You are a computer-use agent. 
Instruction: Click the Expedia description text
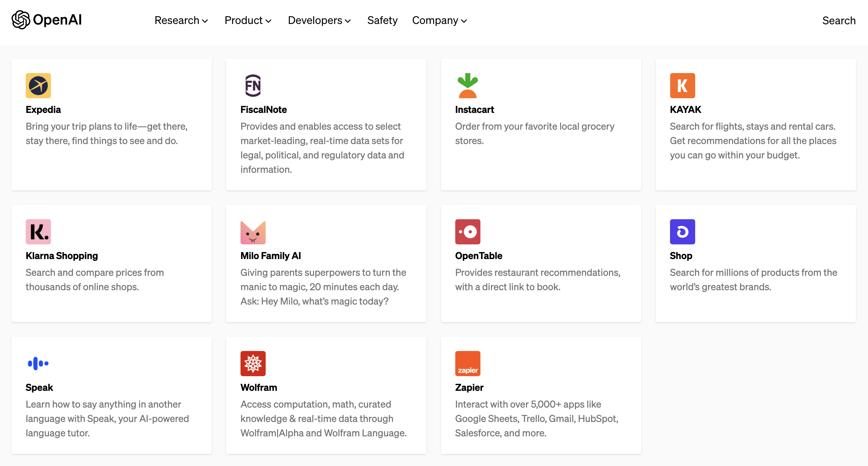(107, 134)
